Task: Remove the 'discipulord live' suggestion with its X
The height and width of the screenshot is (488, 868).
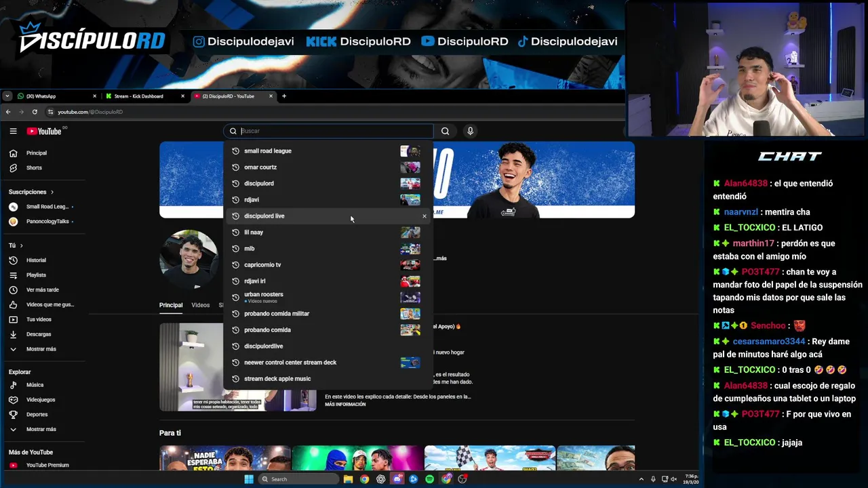Action: (x=425, y=216)
